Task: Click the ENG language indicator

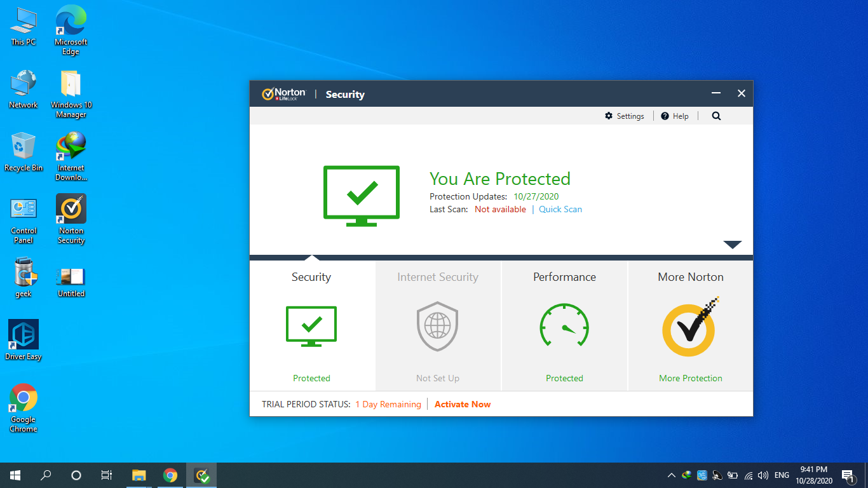Action: point(782,475)
